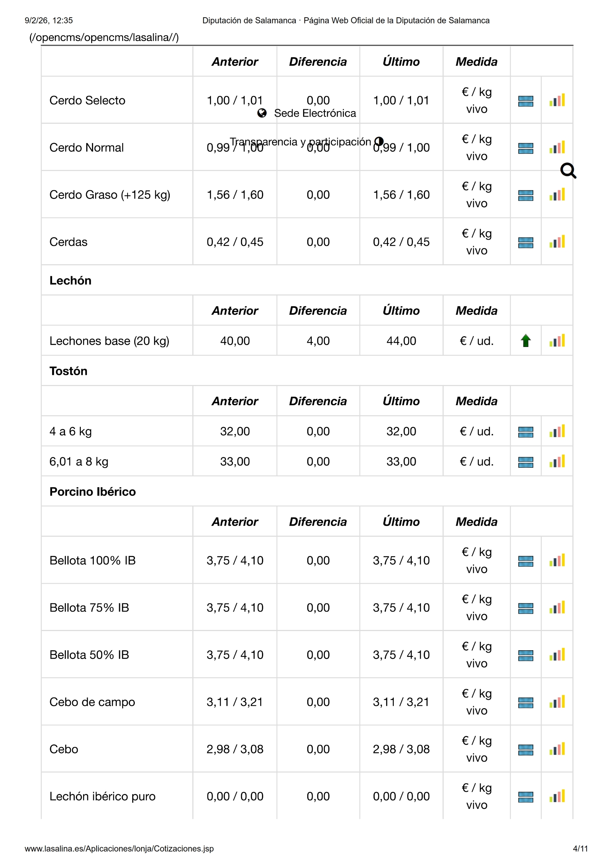The width and height of the screenshot is (613, 868).
Task: Click the search magnifier icon
Action: click(568, 171)
